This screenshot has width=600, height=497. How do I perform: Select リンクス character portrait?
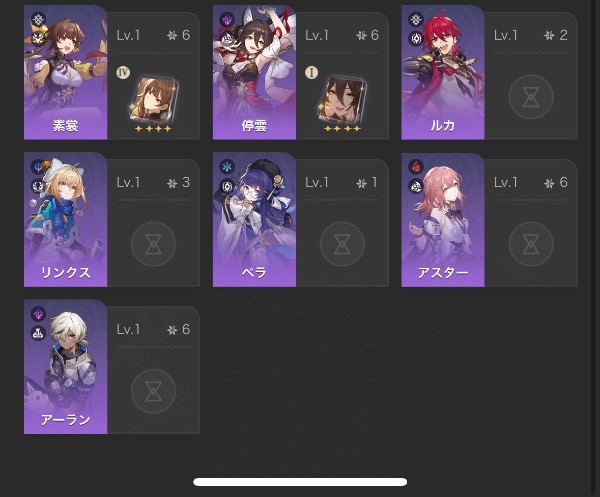65,220
